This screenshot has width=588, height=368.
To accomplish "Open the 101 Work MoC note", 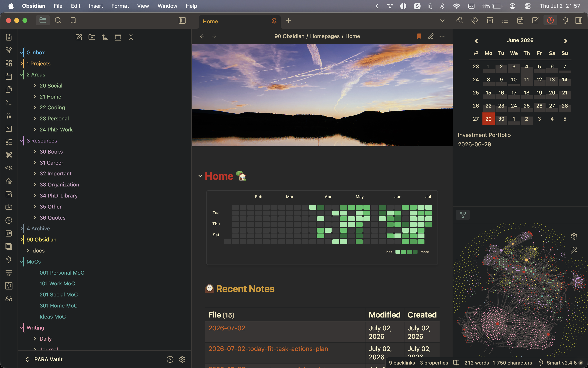I will point(57,284).
